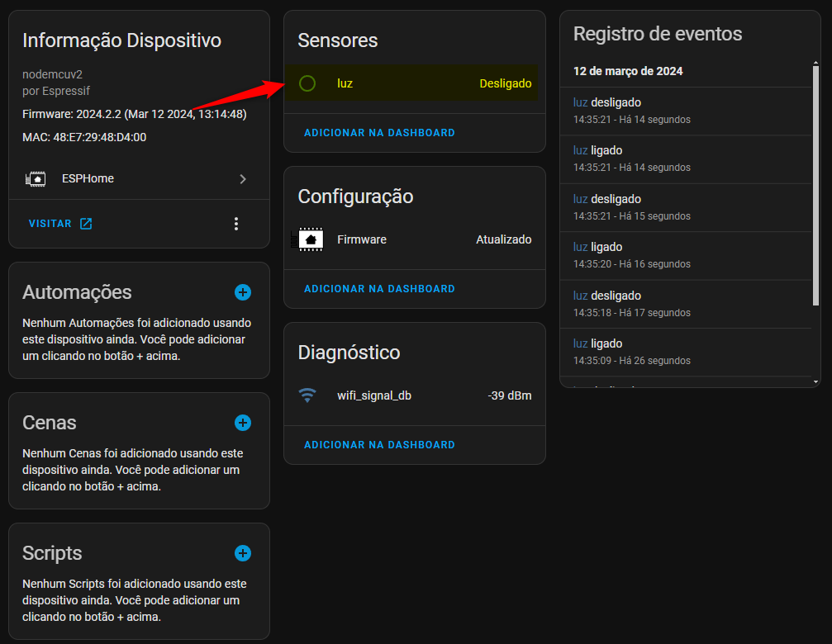Open the wifi_signal_db entity label

click(374, 395)
